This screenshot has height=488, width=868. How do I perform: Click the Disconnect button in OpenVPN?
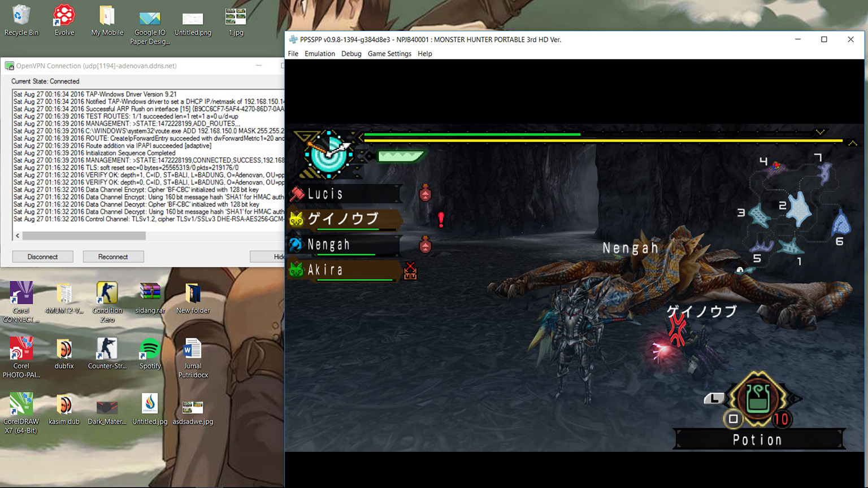[x=42, y=256]
